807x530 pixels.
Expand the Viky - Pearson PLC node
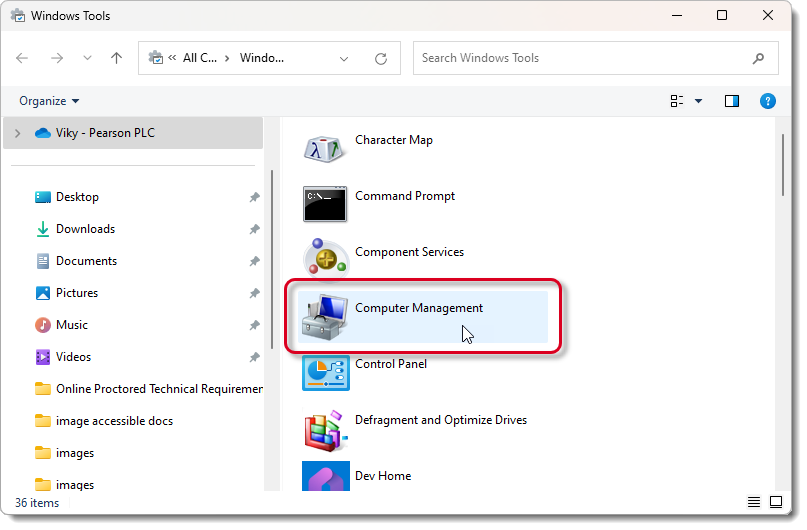18,135
